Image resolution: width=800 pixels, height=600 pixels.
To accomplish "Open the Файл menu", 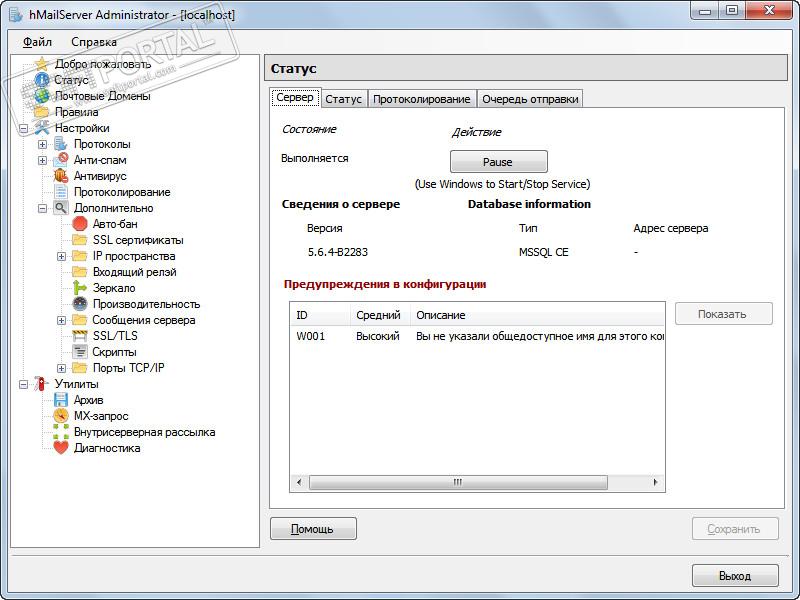I will pyautogui.click(x=37, y=42).
